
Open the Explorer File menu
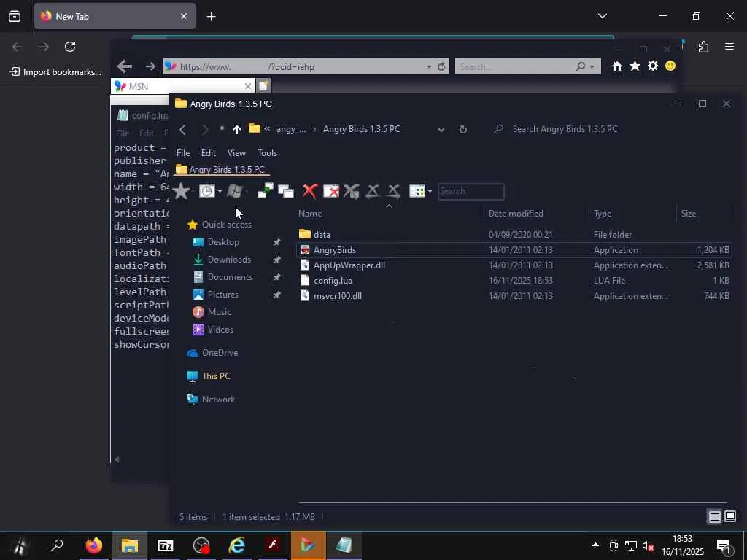(183, 153)
